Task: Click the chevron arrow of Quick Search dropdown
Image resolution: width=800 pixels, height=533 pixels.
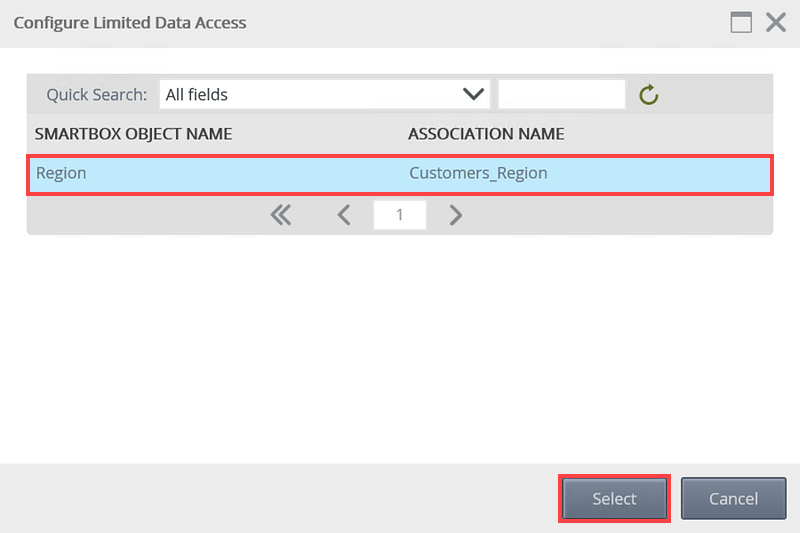Action: [x=473, y=95]
